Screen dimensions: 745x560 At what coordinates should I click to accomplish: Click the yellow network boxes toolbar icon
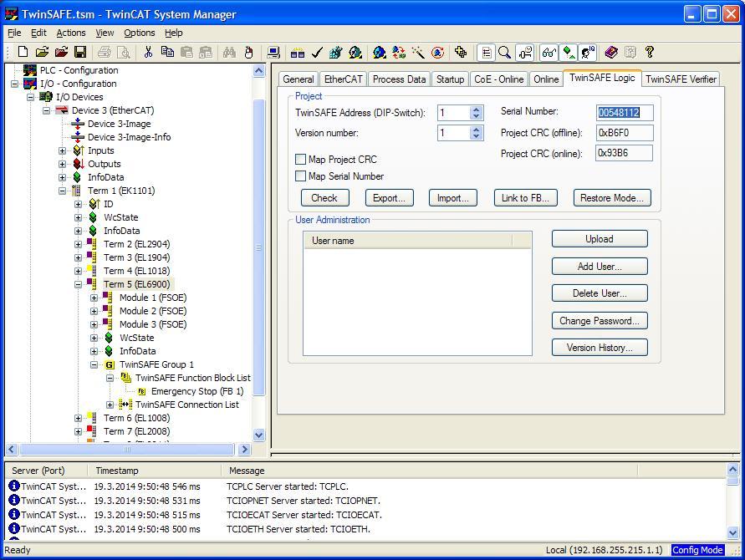click(461, 52)
